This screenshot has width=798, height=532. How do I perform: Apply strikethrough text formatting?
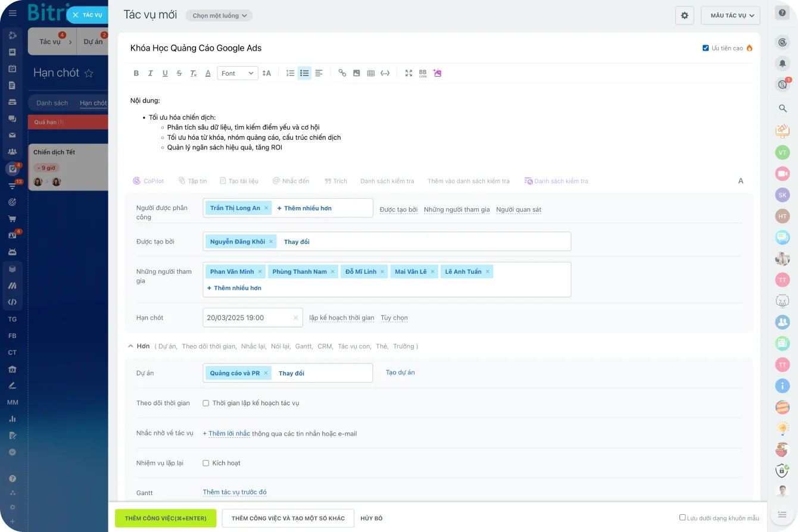[x=179, y=73]
